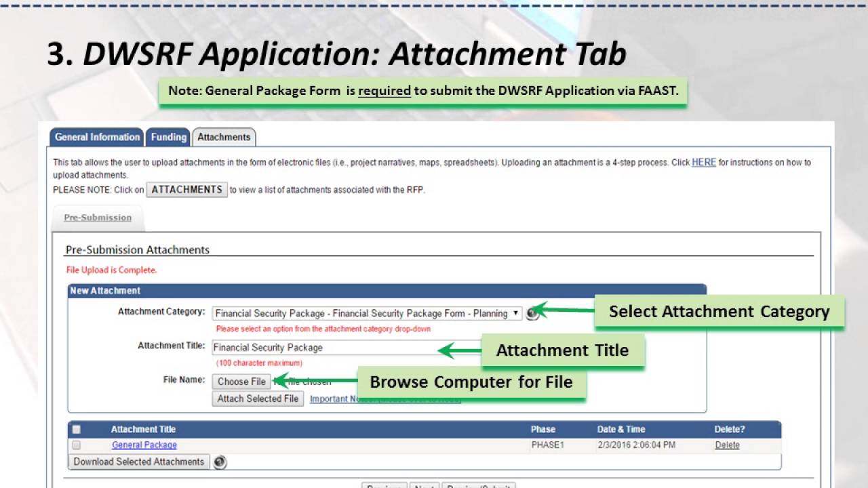Click the ATTACHMENTS button
Viewport: 868px width, 488px height.
[x=187, y=190]
